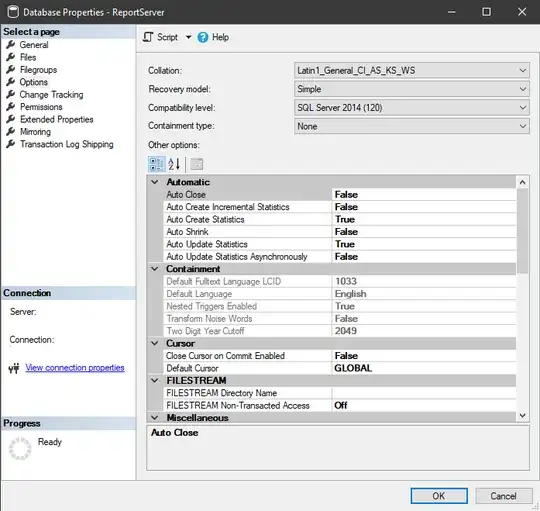Click the Help question mark icon

coord(203,37)
